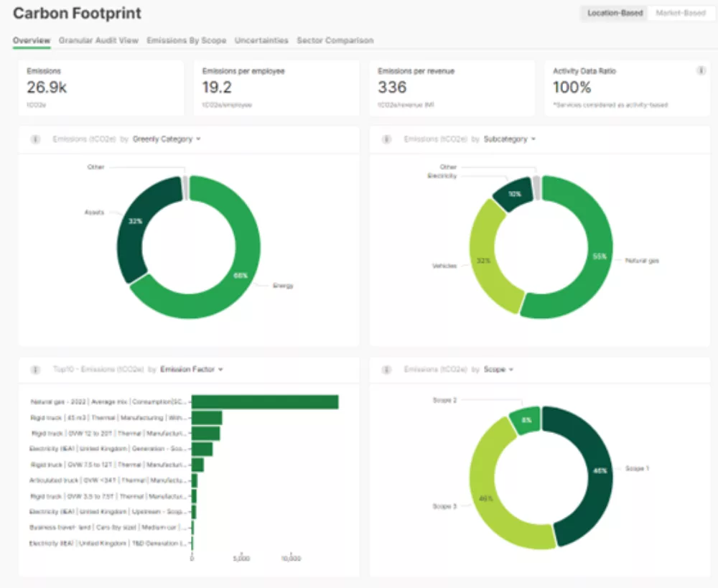
Task: Switch to Location-Based view
Action: point(615,13)
